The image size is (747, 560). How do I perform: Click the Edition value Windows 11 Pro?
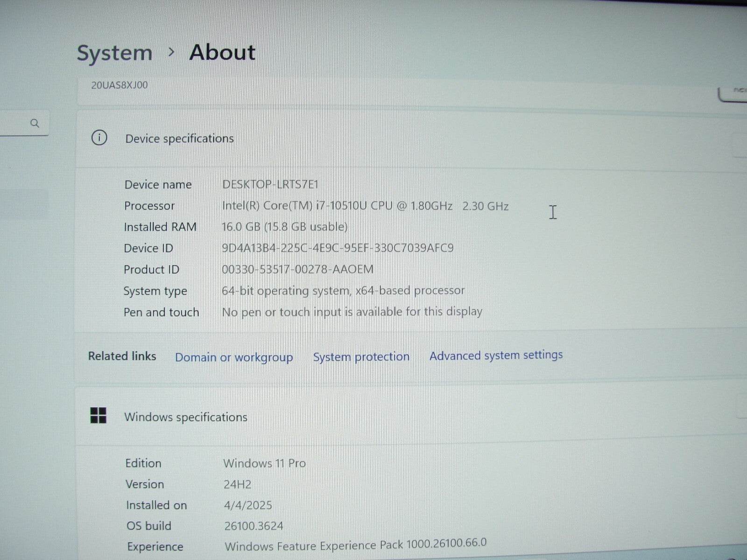point(264,463)
